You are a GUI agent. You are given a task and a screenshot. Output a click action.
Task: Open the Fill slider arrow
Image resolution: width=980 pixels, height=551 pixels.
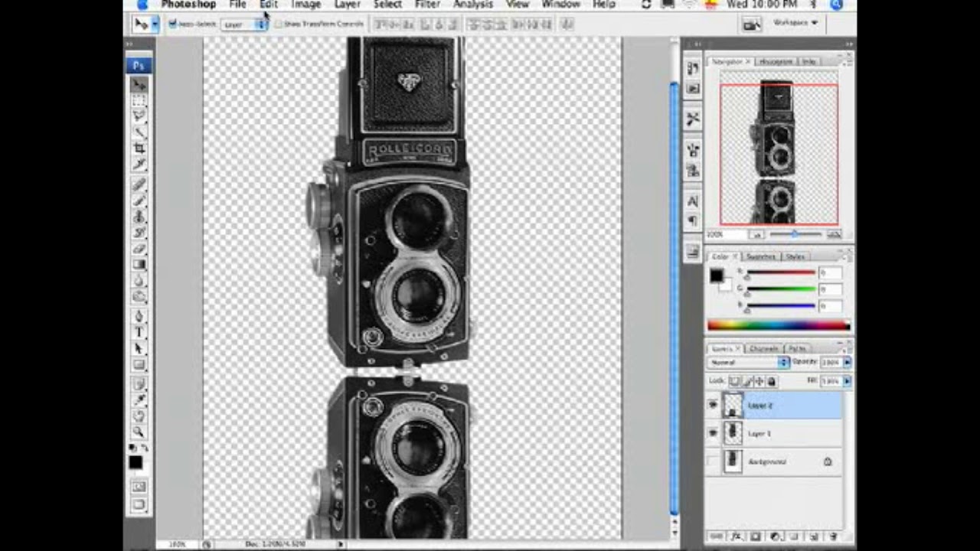pyautogui.click(x=847, y=381)
